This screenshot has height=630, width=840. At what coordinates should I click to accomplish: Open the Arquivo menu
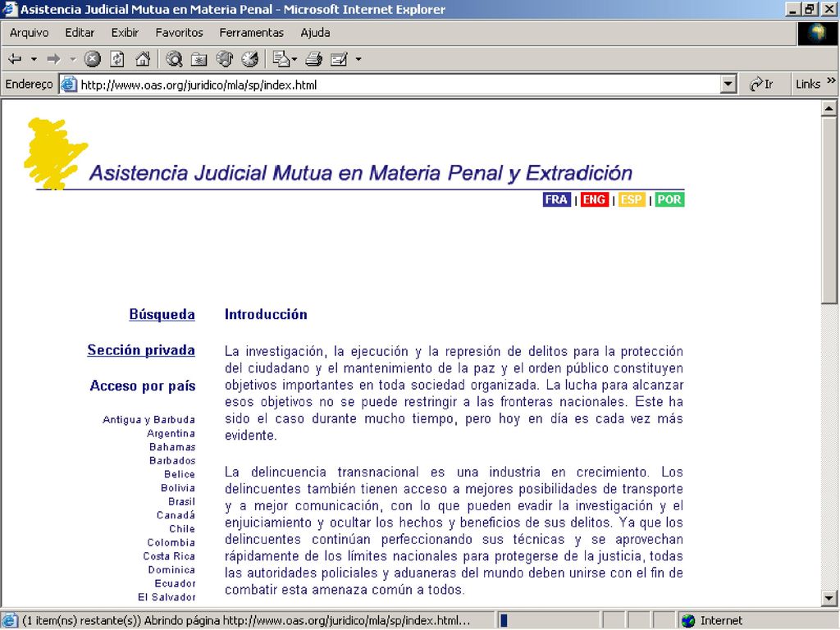tap(29, 33)
